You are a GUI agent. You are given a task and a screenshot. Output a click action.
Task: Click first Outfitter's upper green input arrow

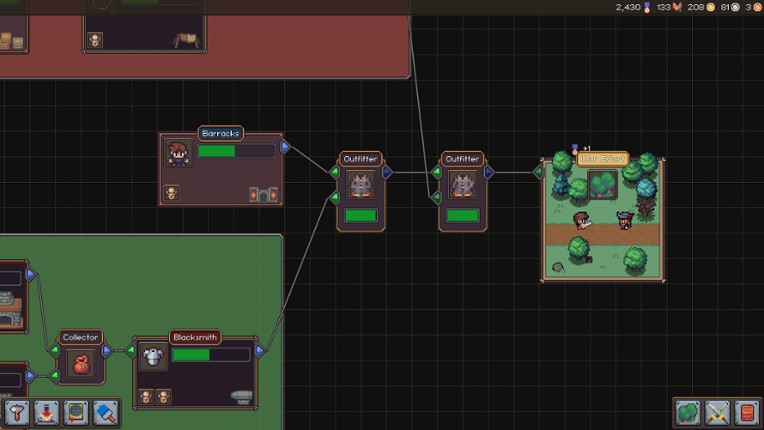pos(334,172)
